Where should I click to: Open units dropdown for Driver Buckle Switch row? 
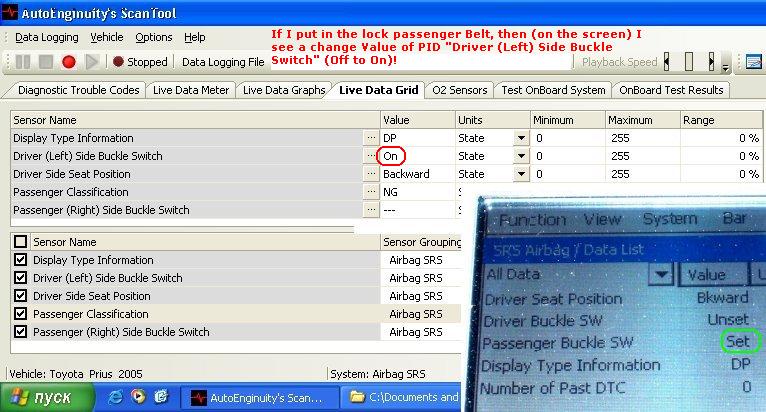[521, 156]
